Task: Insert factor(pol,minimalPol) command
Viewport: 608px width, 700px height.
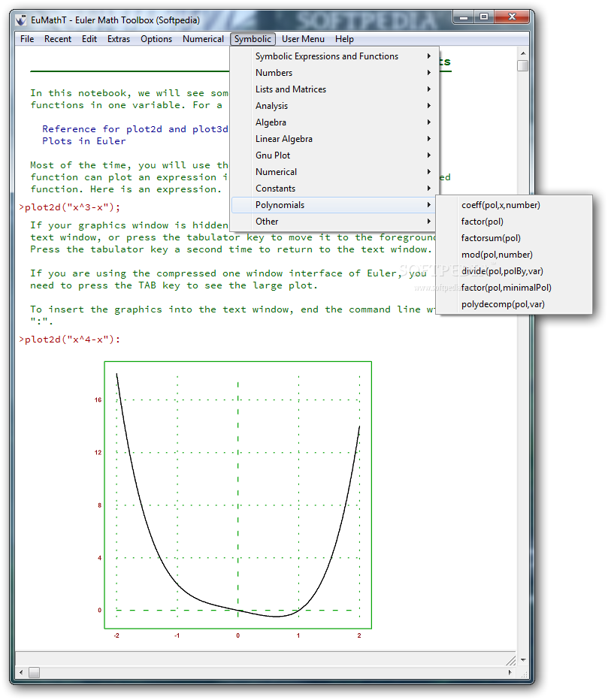Action: pos(514,288)
